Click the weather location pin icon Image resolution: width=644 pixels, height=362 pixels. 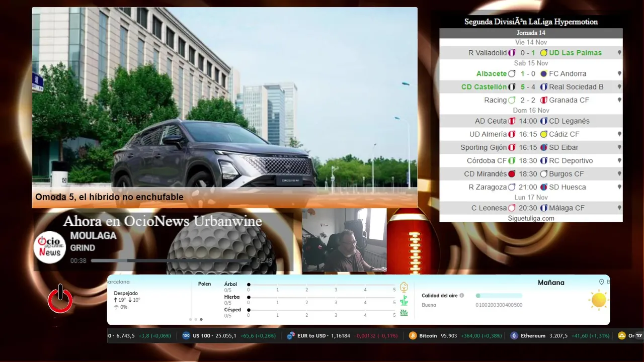[x=601, y=282]
